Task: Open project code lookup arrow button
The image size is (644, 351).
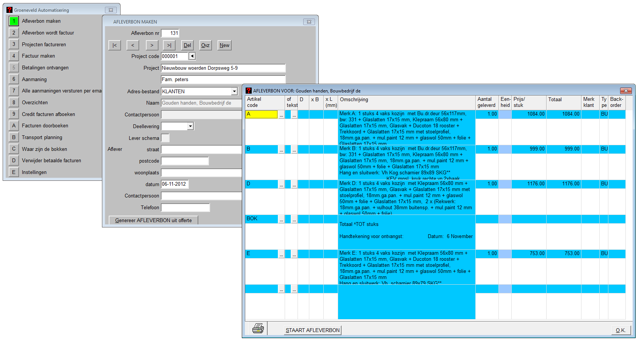Action: (192, 56)
